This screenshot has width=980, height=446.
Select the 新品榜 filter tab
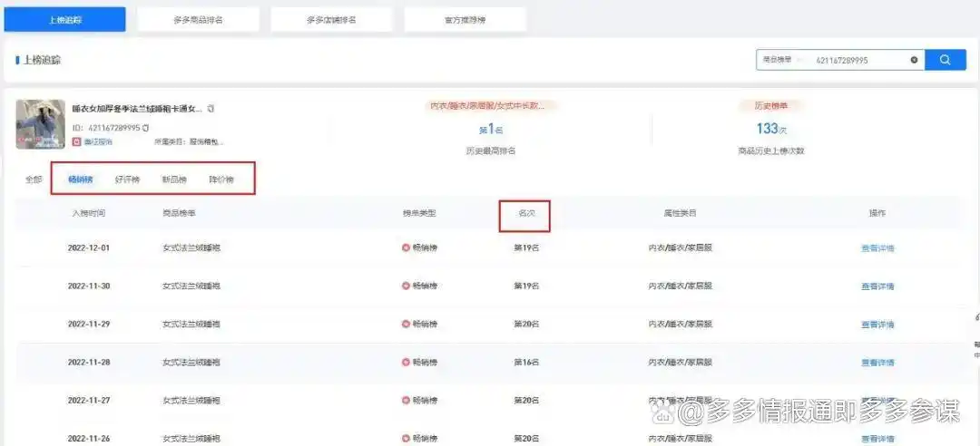174,179
